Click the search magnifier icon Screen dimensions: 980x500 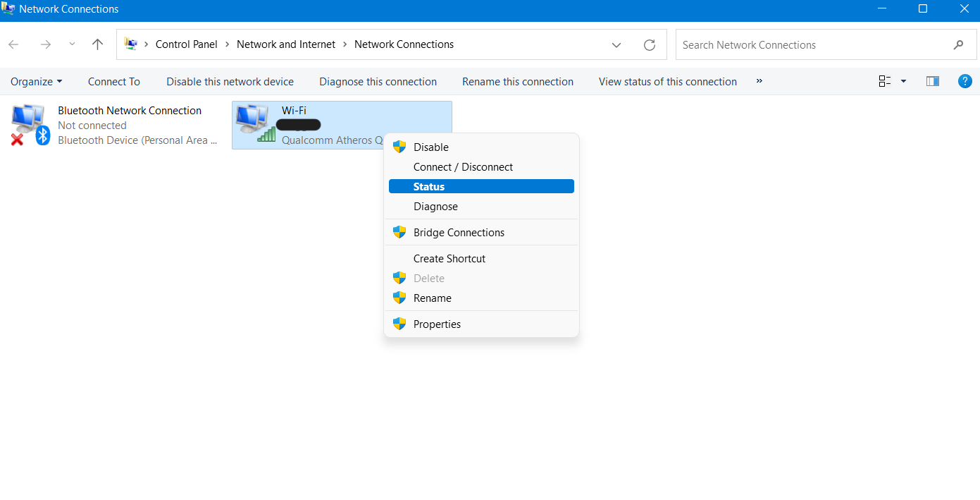tap(958, 44)
